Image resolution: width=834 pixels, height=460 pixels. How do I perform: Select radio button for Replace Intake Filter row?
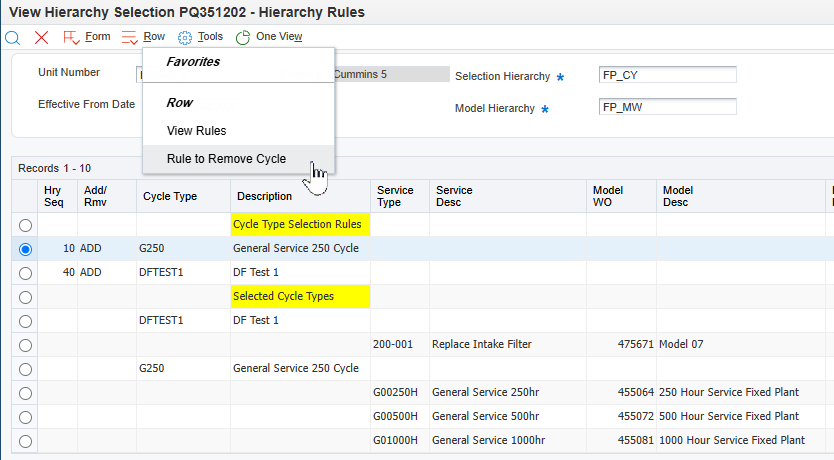[x=25, y=345]
